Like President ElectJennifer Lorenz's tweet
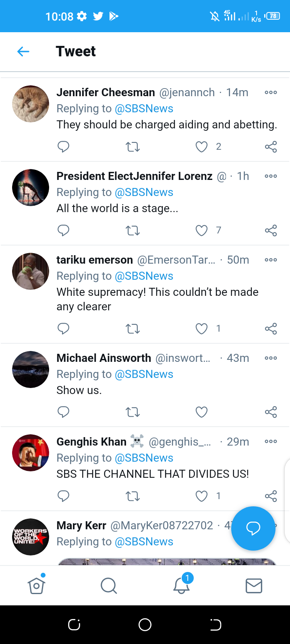 (x=201, y=231)
